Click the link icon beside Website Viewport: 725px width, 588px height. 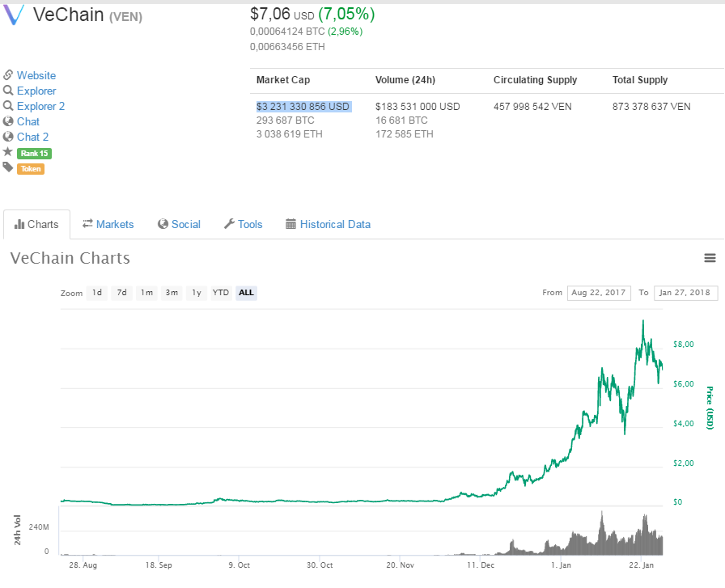[x=8, y=75]
